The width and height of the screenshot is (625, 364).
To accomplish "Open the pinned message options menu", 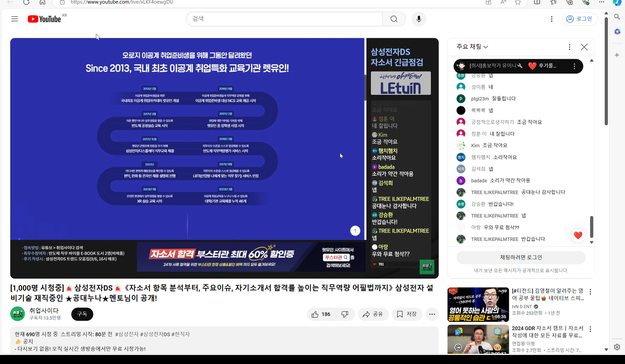I will point(574,66).
